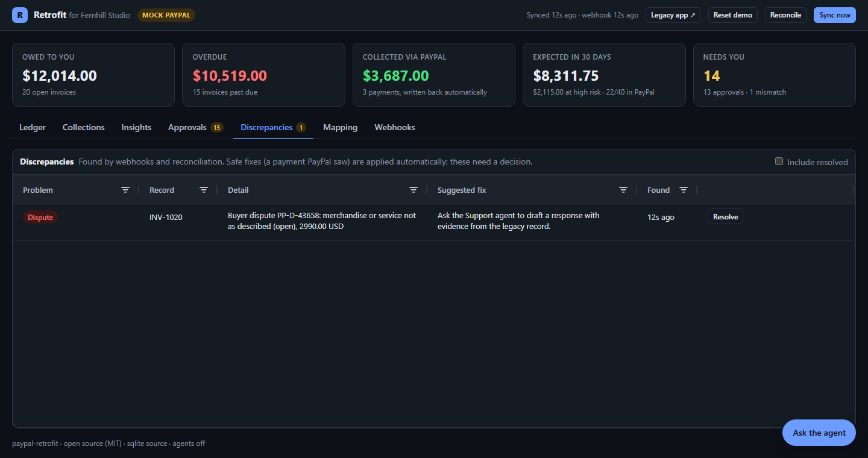Open the Collections tab

[x=84, y=127]
